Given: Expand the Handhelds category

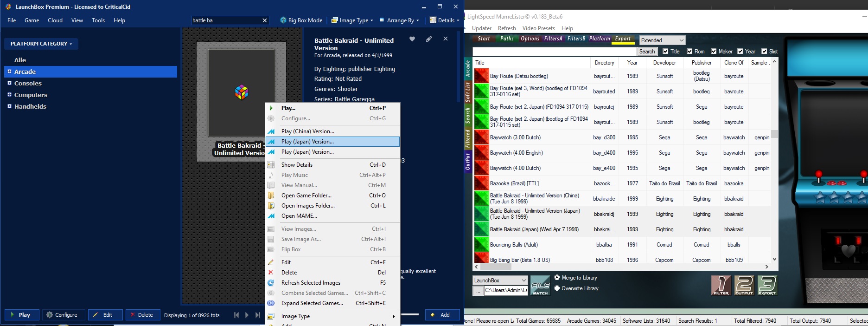Looking at the screenshot, I should point(9,106).
